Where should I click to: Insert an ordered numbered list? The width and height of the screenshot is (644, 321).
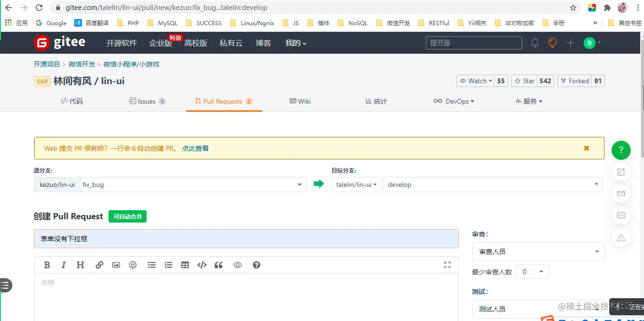168,265
